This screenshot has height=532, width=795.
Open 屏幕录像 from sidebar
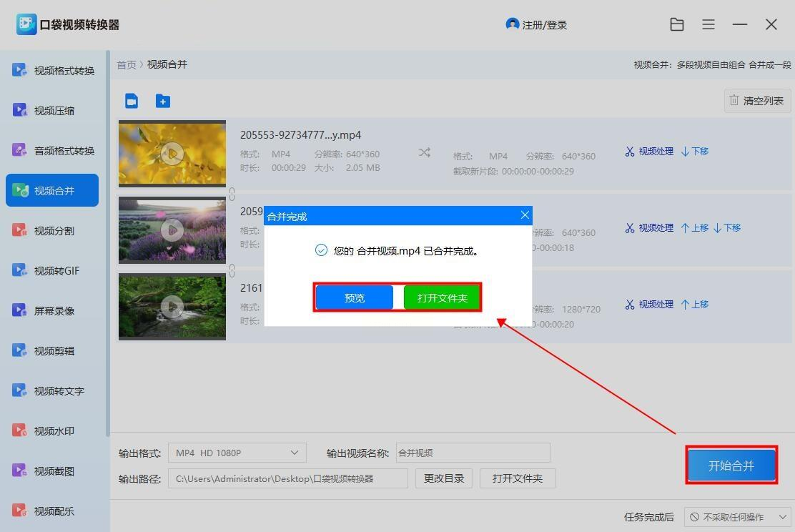(53, 311)
